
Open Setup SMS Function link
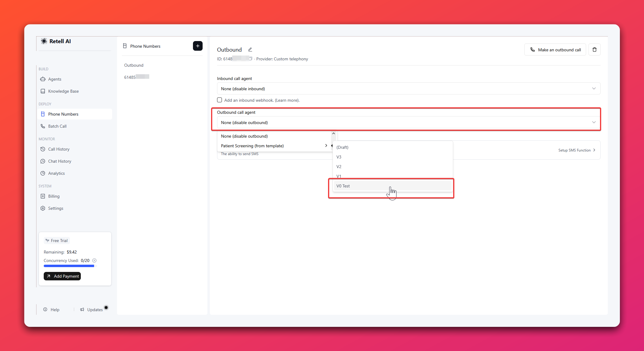[x=576, y=150]
